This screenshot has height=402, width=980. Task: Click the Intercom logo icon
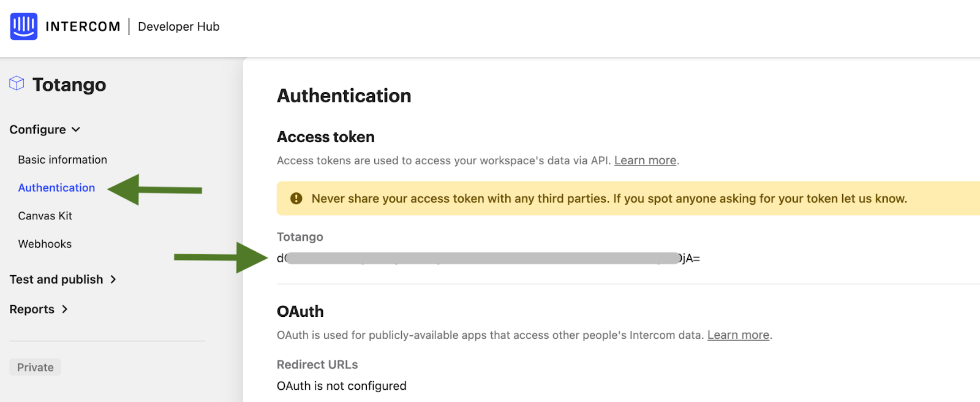[24, 26]
